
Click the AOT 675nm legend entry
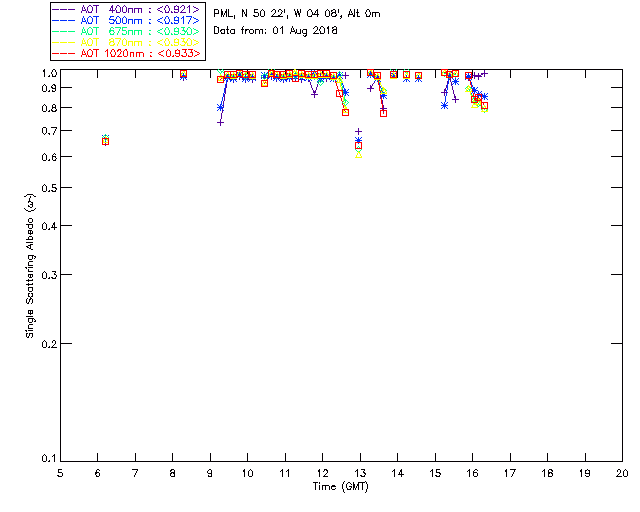click(126, 31)
